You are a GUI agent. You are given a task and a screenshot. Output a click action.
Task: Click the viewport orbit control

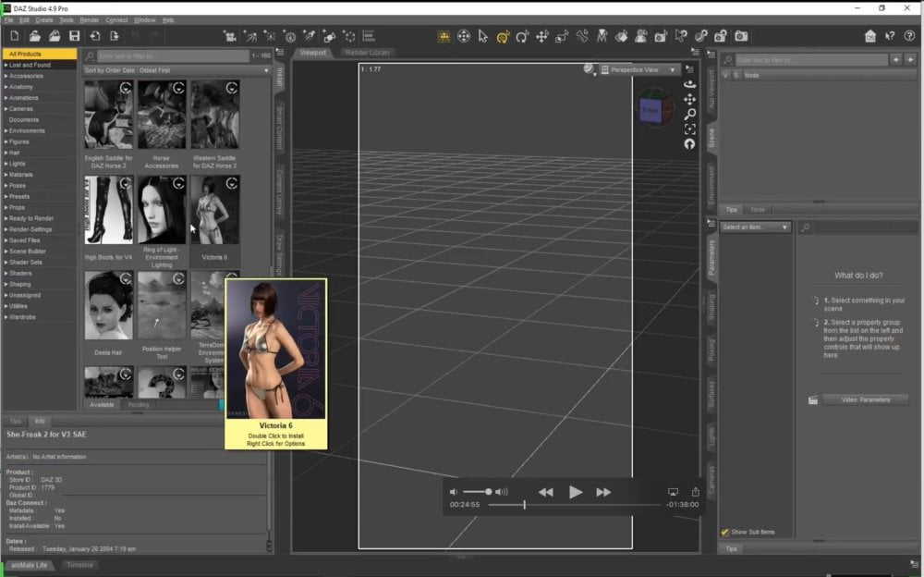[x=689, y=84]
